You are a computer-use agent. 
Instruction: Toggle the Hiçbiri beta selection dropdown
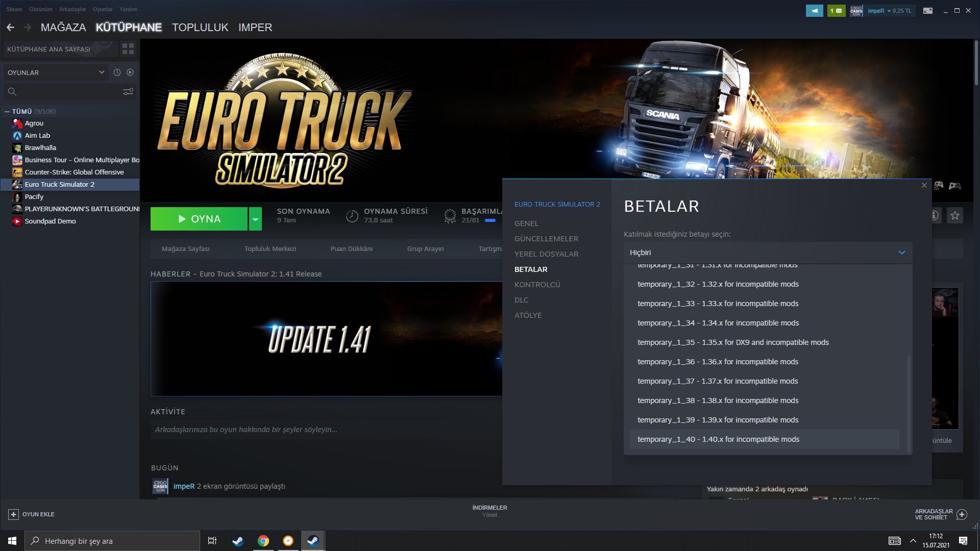click(901, 253)
